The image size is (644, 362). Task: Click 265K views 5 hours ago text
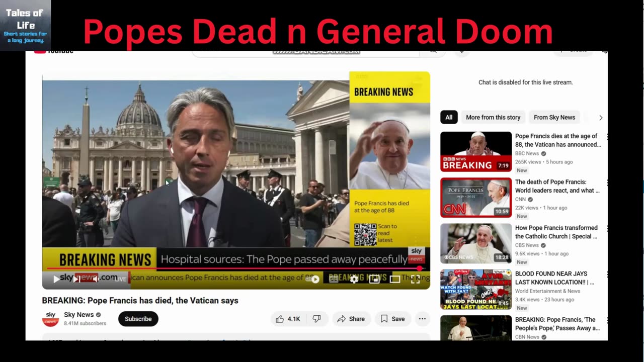pyautogui.click(x=544, y=162)
